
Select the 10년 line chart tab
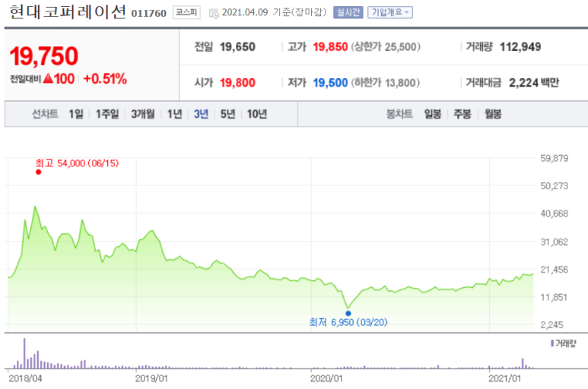[x=257, y=114]
